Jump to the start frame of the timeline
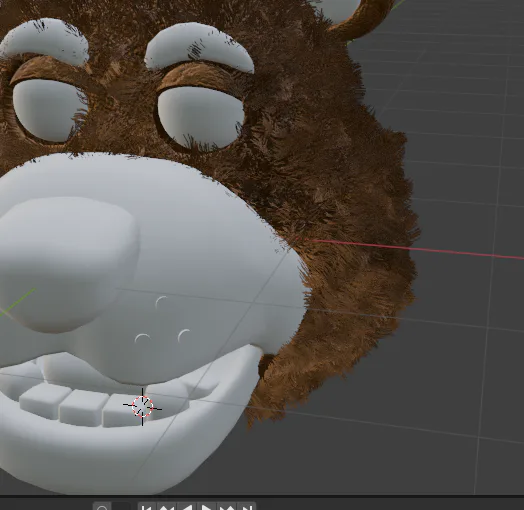This screenshot has height=510, width=524. tap(147, 507)
